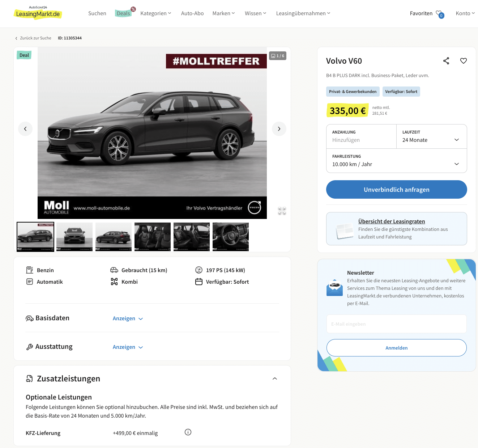The width and height of the screenshot is (478, 448).
Task: Select fourth thumbnail front seats
Action: 153,237
